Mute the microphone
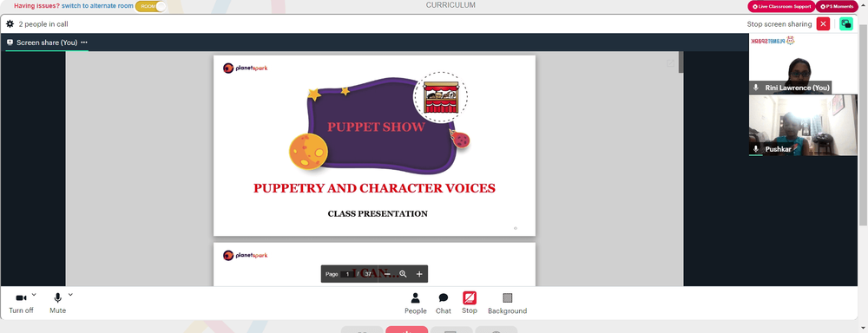Viewport: 868px width, 333px height. [57, 303]
